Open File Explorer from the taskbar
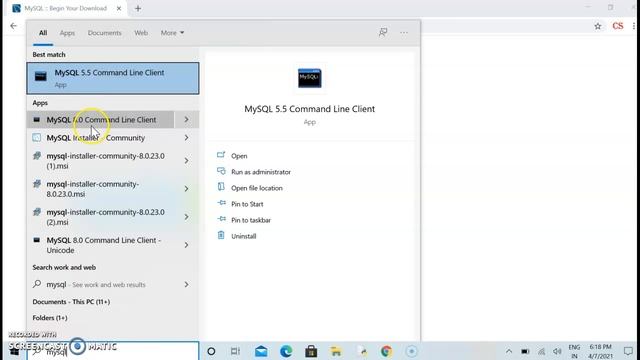 [336, 351]
